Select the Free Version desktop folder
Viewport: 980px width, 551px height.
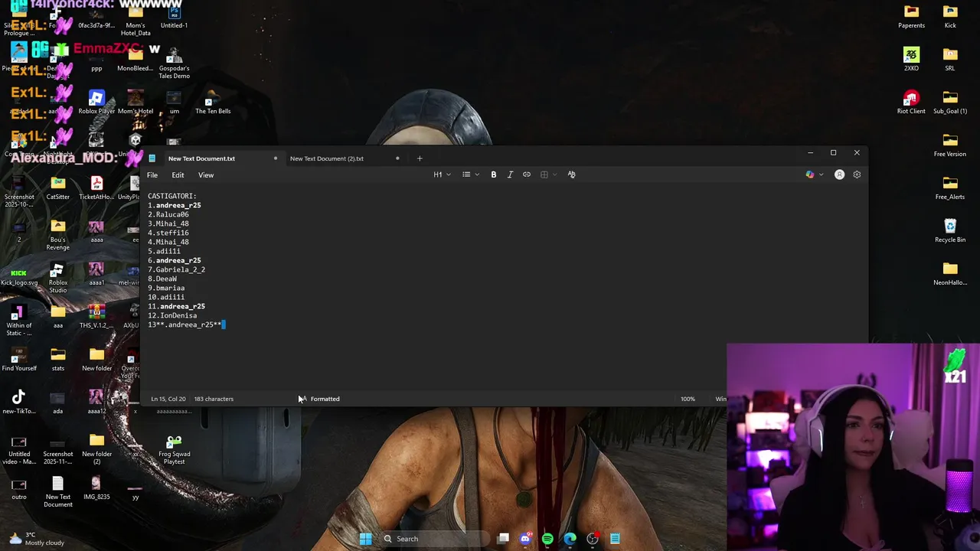[x=950, y=145]
